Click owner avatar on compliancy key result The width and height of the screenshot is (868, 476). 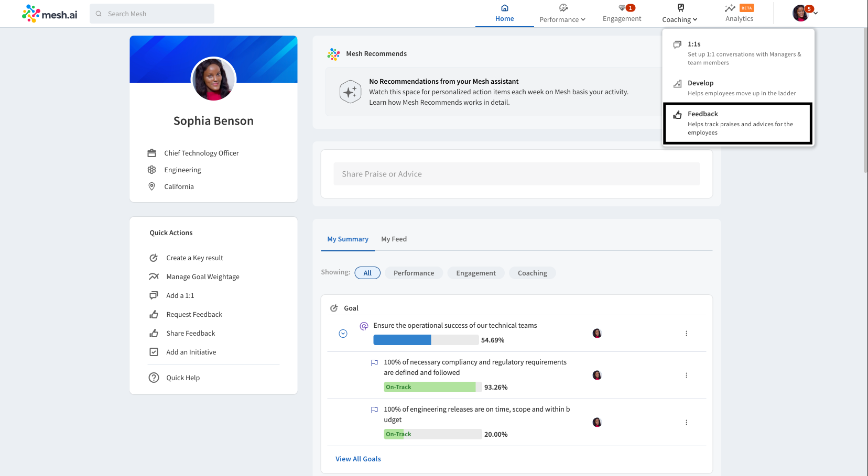(x=596, y=375)
